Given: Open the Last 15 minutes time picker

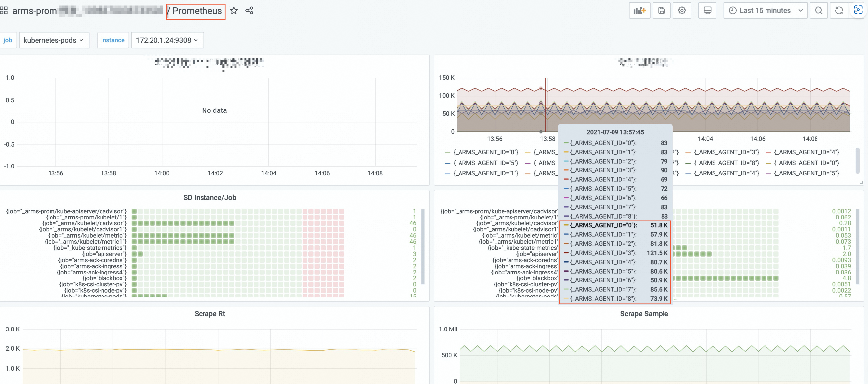Looking at the screenshot, I should 765,11.
